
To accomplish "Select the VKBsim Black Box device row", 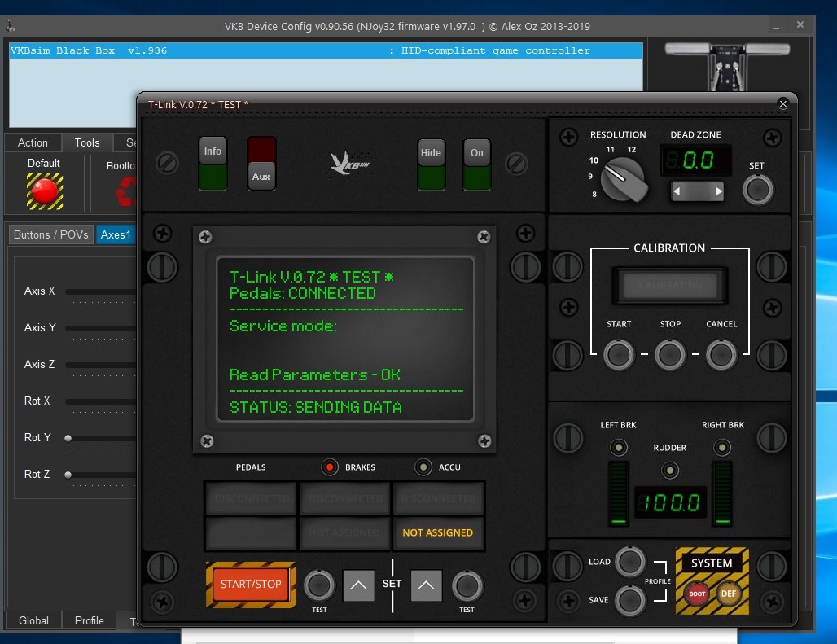I will point(326,50).
